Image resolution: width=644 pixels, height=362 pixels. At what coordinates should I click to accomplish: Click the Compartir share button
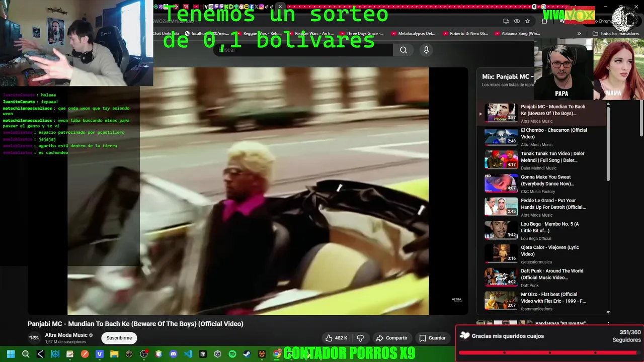pyautogui.click(x=391, y=338)
